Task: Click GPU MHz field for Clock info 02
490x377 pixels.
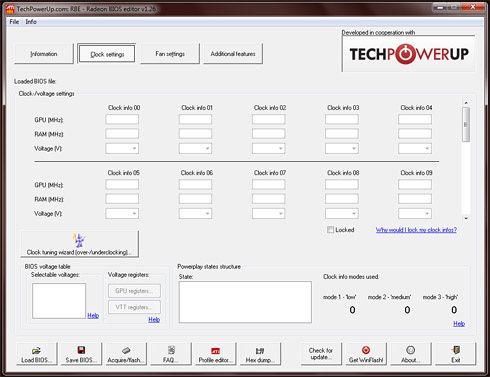Action: click(x=269, y=119)
